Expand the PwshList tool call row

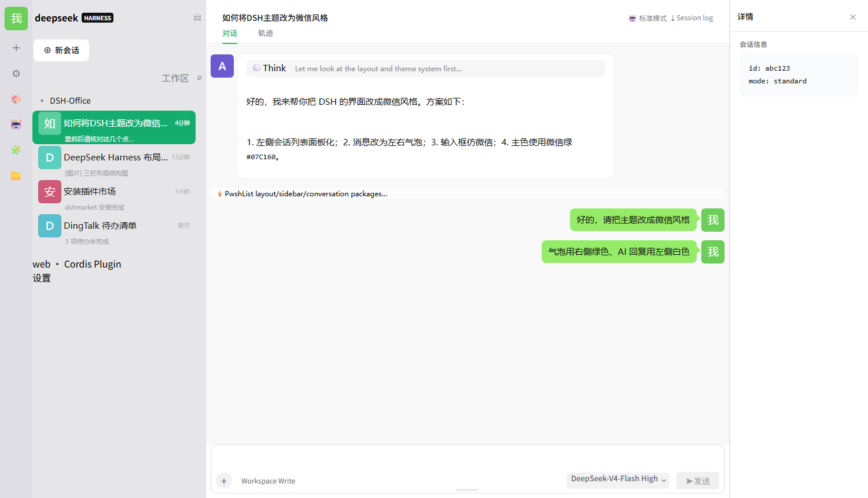pos(468,194)
